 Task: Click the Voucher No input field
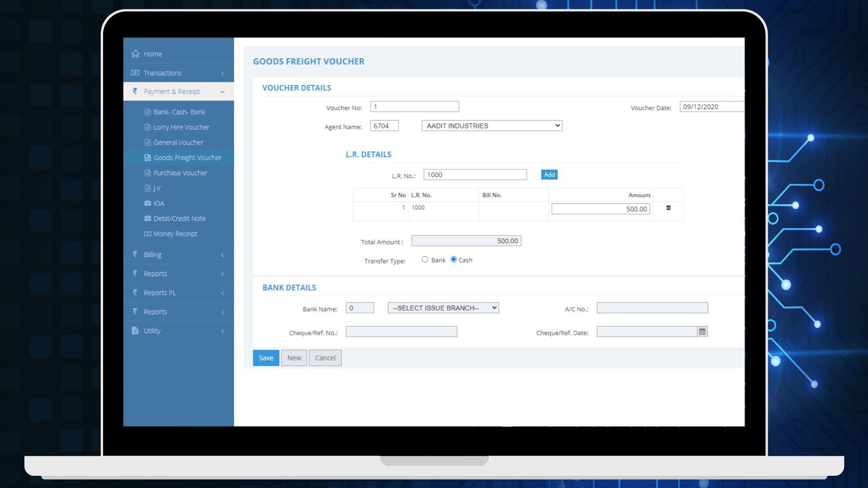415,107
